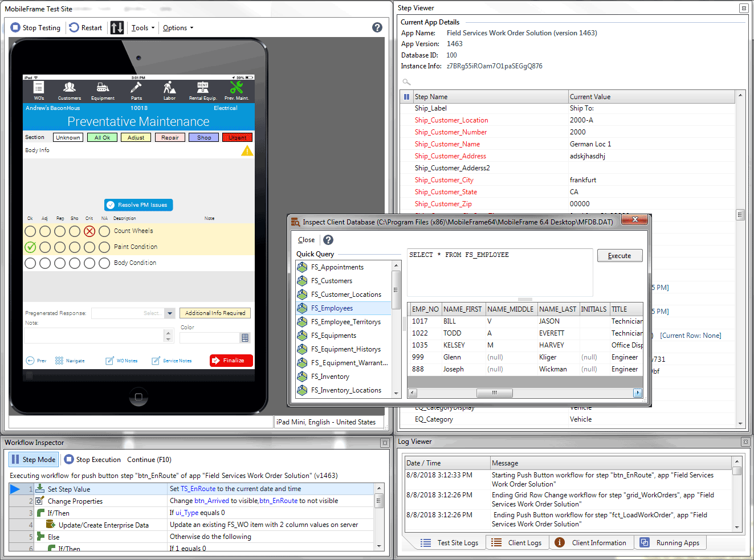Select the red Urgent section button
This screenshot has height=560, width=754.
pyautogui.click(x=237, y=137)
